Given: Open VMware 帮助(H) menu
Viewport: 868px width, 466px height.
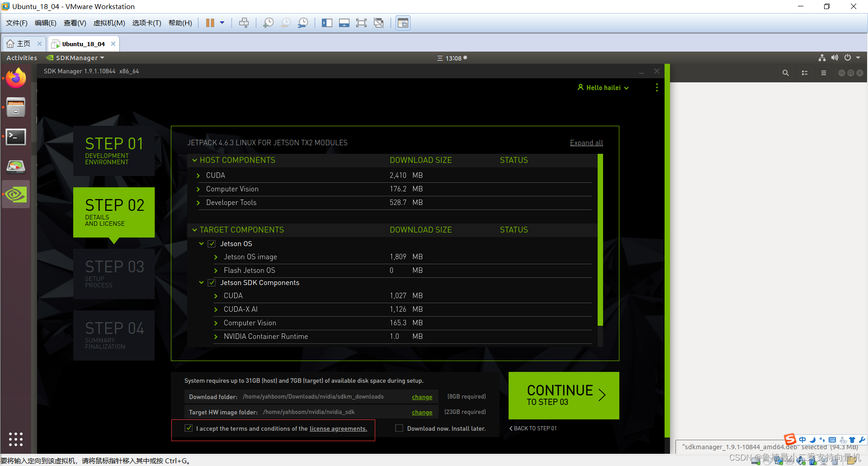Looking at the screenshot, I should pyautogui.click(x=180, y=23).
